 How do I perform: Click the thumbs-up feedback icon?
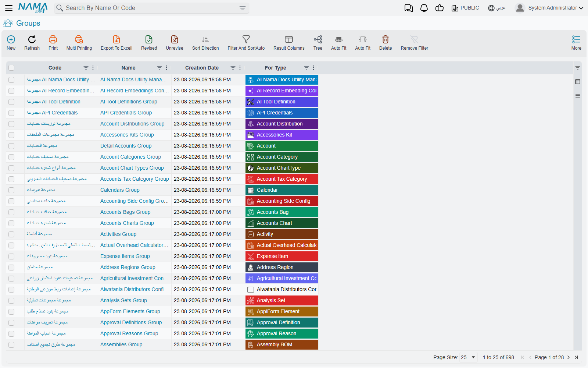point(440,8)
